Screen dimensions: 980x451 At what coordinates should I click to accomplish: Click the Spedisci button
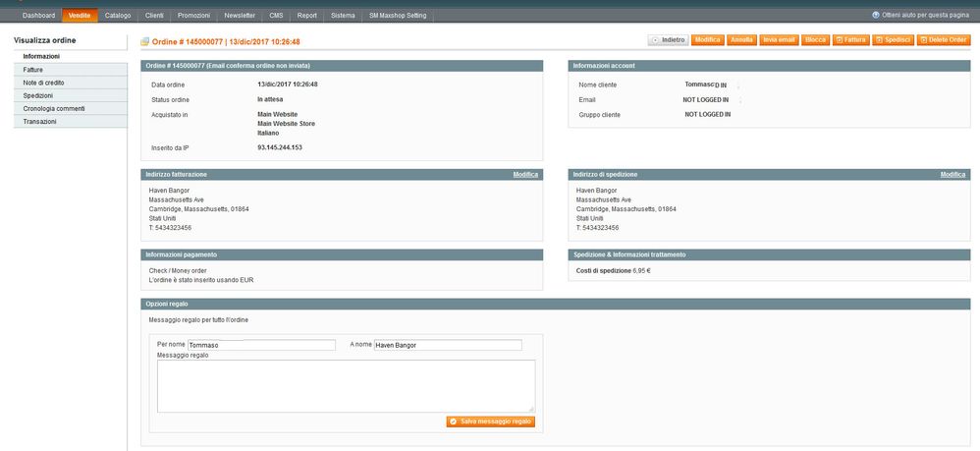coord(894,40)
